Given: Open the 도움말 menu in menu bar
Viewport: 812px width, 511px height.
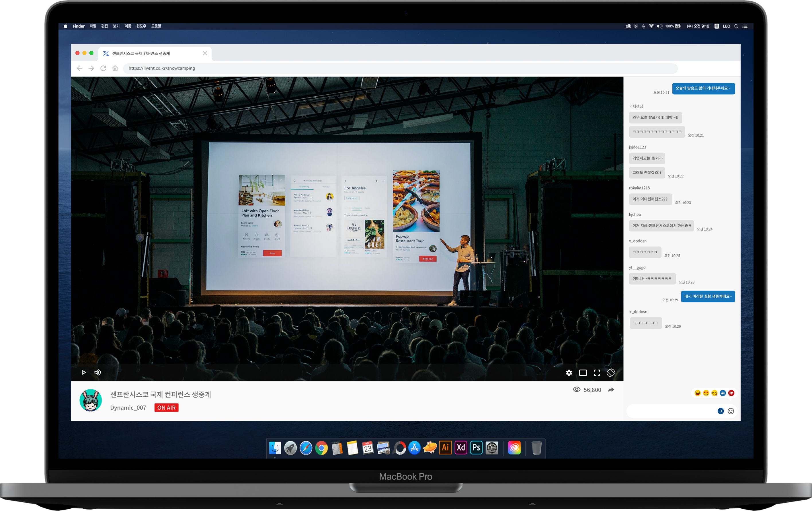Looking at the screenshot, I should point(156,26).
